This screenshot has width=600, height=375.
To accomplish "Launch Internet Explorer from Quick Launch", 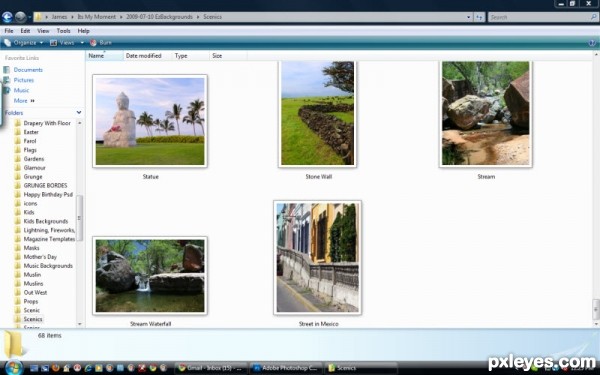I will 88,368.
